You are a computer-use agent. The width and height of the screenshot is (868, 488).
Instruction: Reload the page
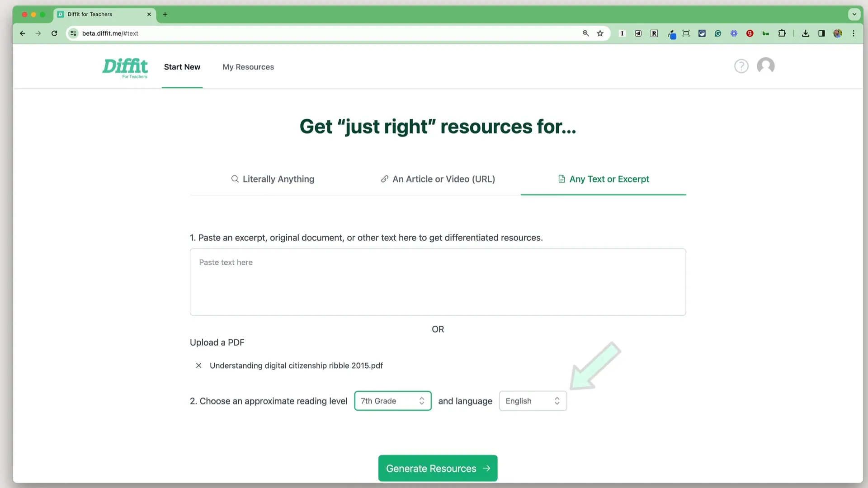click(x=54, y=33)
